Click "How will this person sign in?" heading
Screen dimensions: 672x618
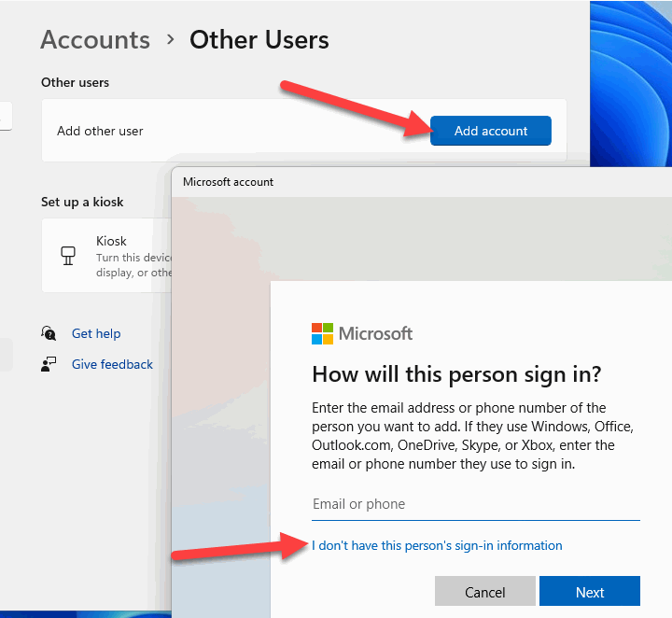pos(456,374)
